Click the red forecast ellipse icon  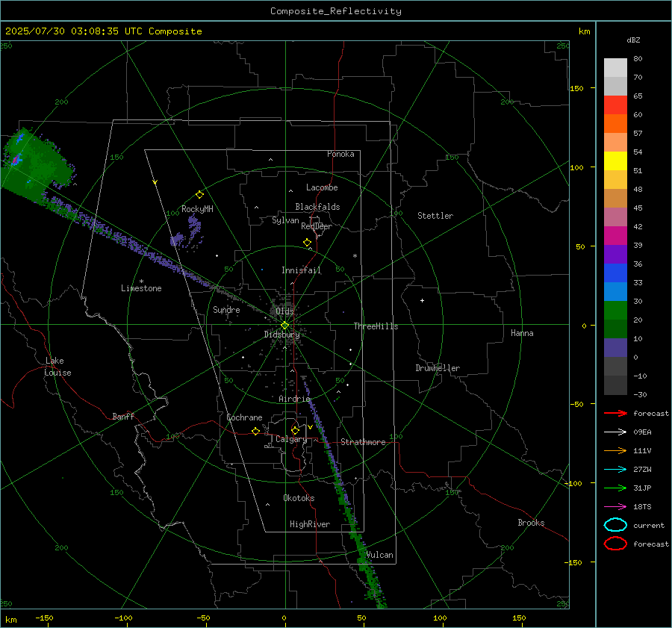[615, 544]
